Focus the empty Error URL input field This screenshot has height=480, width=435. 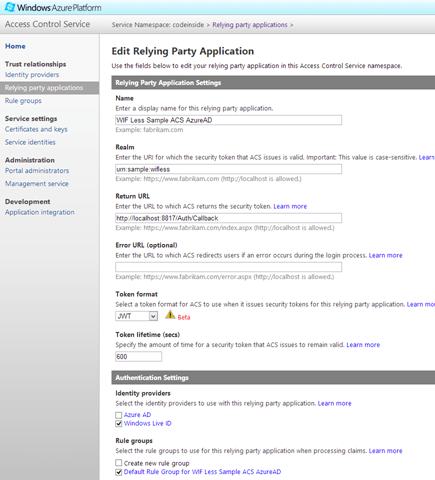[228, 267]
